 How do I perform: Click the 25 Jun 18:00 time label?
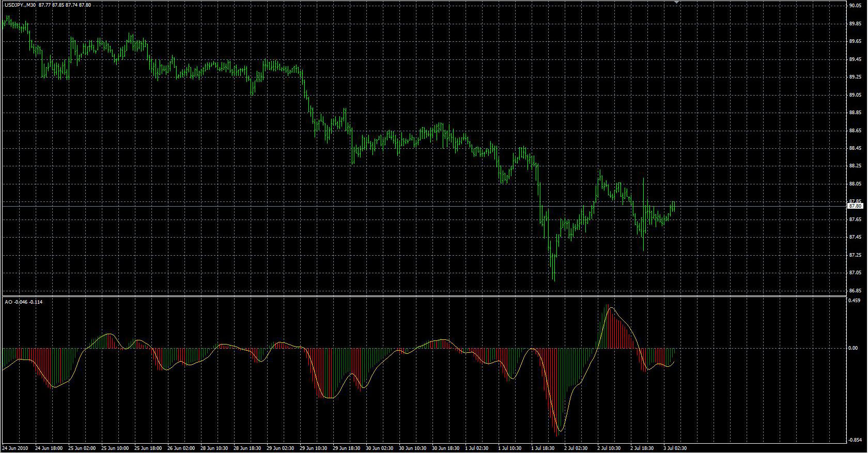pos(148,448)
